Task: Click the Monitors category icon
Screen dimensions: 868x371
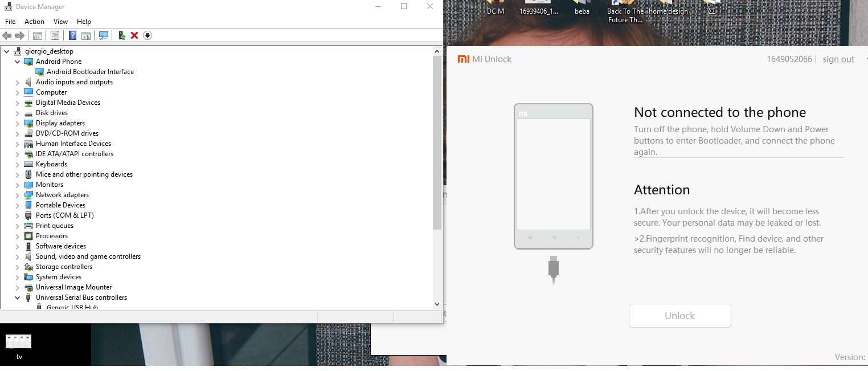Action: click(28, 185)
